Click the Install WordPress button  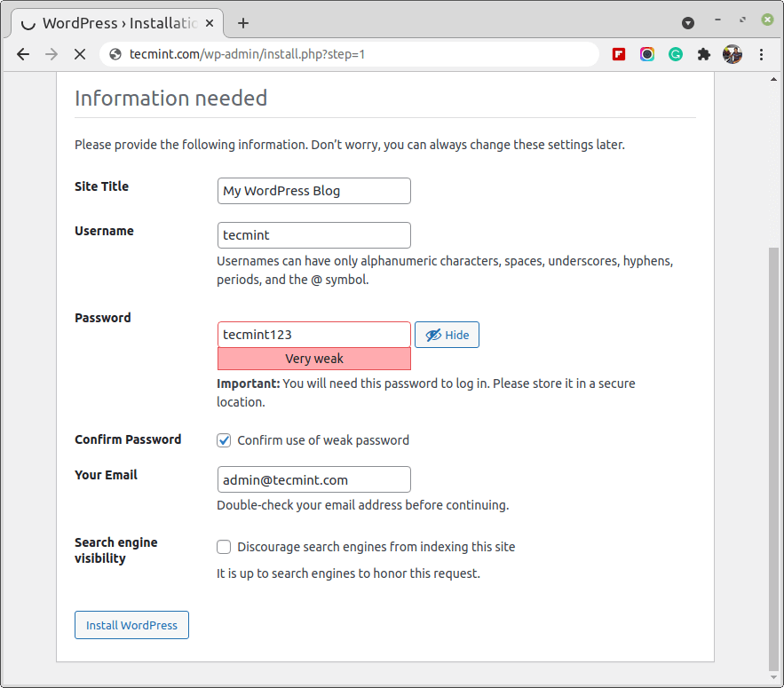click(132, 625)
